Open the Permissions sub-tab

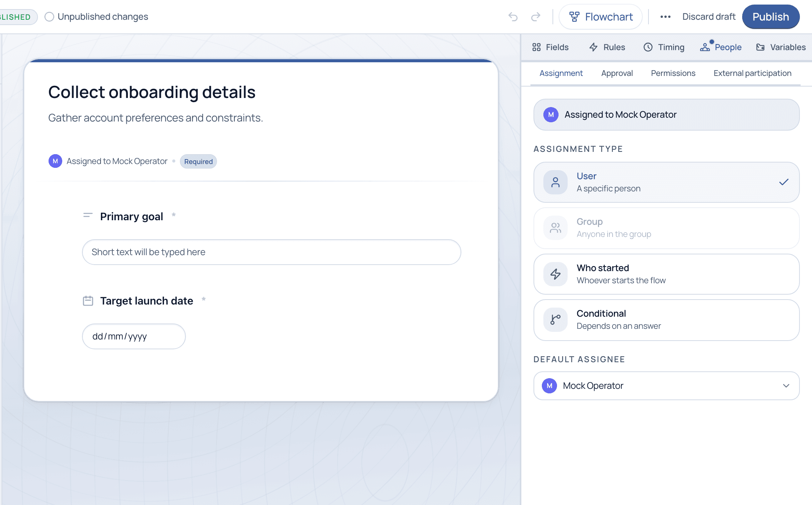click(x=673, y=73)
